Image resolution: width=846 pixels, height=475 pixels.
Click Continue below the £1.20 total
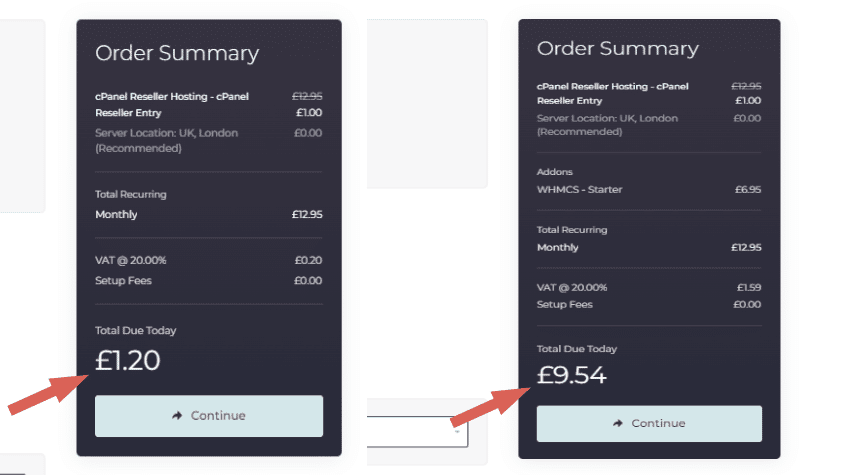click(209, 416)
